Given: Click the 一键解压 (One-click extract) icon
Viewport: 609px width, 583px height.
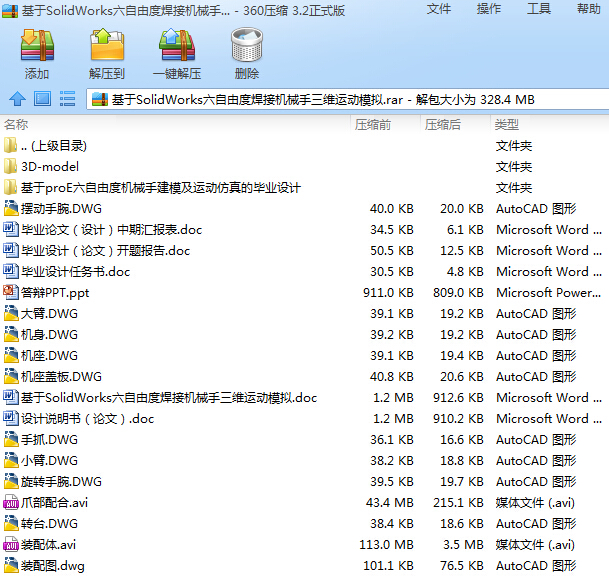Looking at the screenshot, I should [177, 45].
